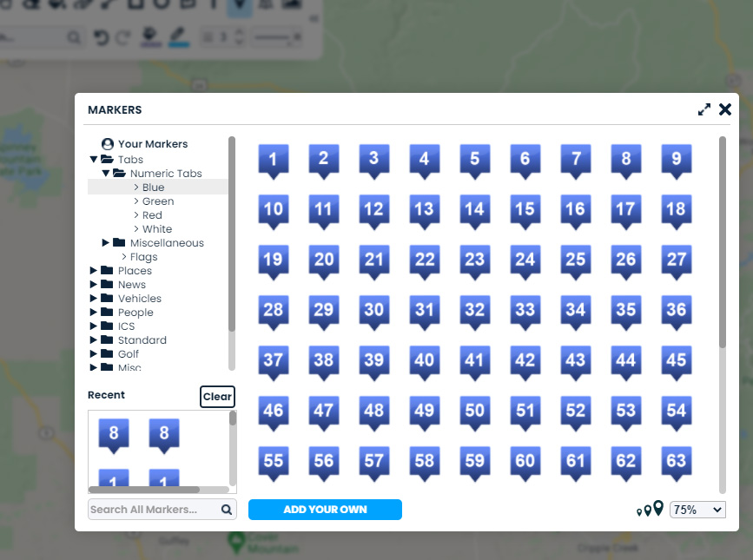Select blue marker number 63

click(x=676, y=463)
